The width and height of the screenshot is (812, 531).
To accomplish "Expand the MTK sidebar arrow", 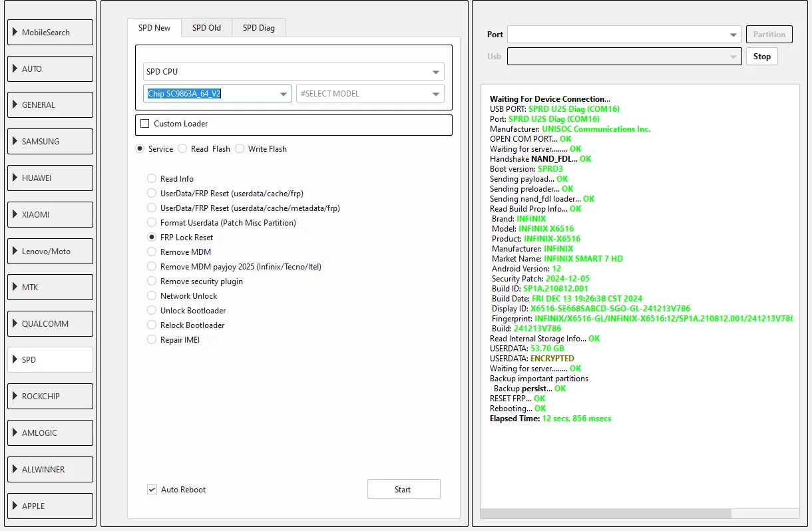I will pos(15,287).
